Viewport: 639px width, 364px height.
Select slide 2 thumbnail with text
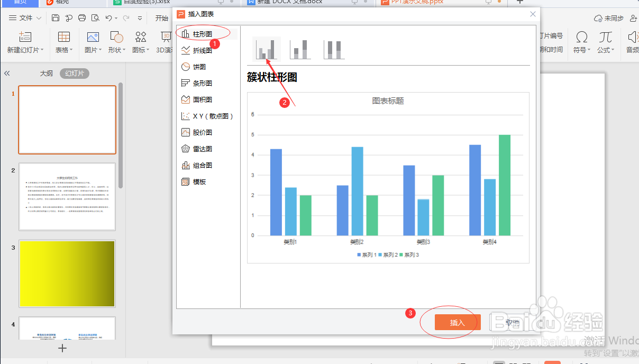click(x=67, y=197)
